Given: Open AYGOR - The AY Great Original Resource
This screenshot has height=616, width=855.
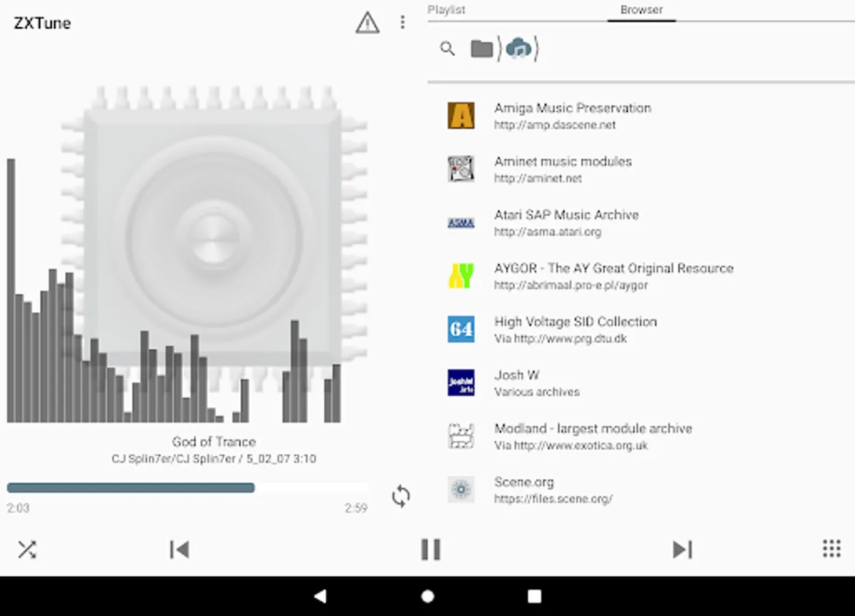Looking at the screenshot, I should [641, 276].
